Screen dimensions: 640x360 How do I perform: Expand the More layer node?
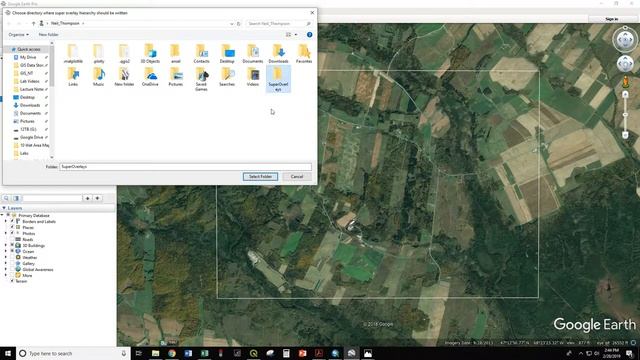click(x=6, y=276)
